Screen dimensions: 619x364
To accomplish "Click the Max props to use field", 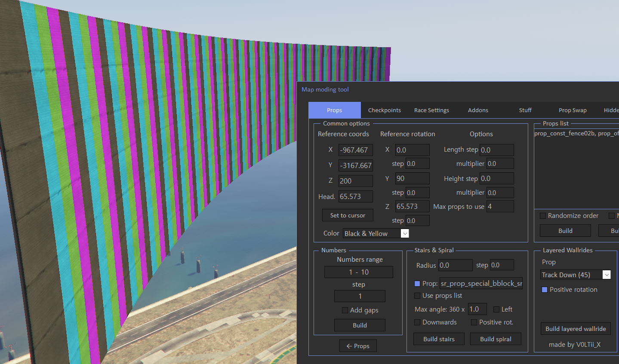I will pos(500,206).
